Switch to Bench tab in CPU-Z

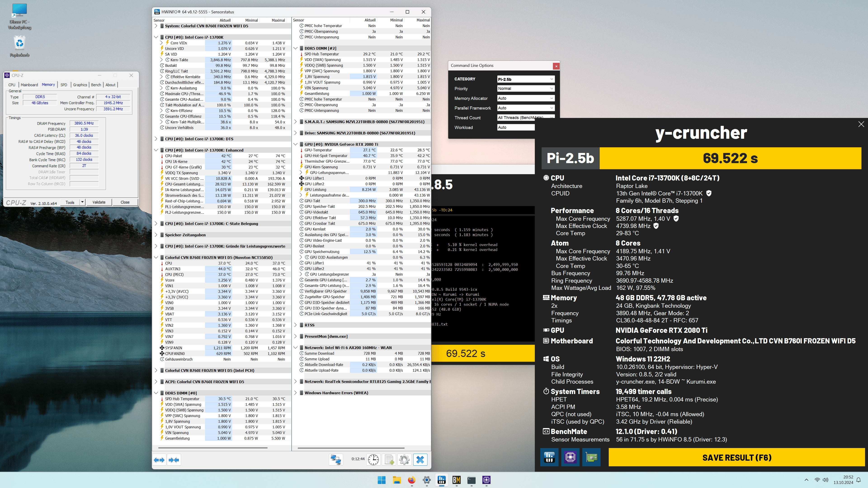[x=96, y=85]
